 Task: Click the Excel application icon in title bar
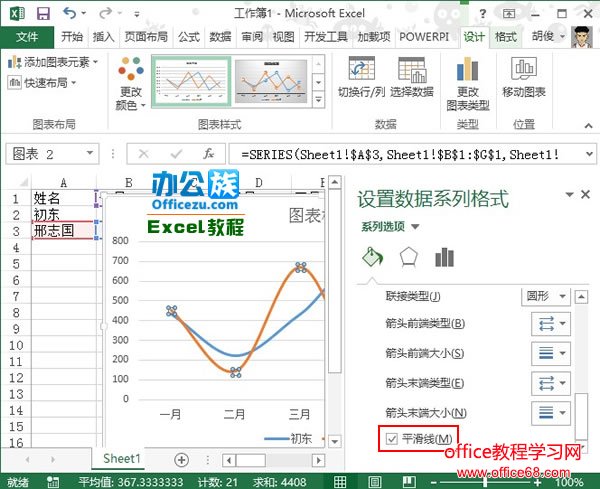[x=17, y=14]
